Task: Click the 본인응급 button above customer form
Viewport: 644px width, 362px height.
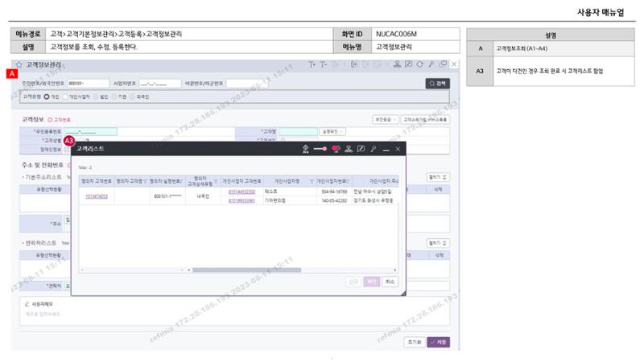Action: coord(385,119)
